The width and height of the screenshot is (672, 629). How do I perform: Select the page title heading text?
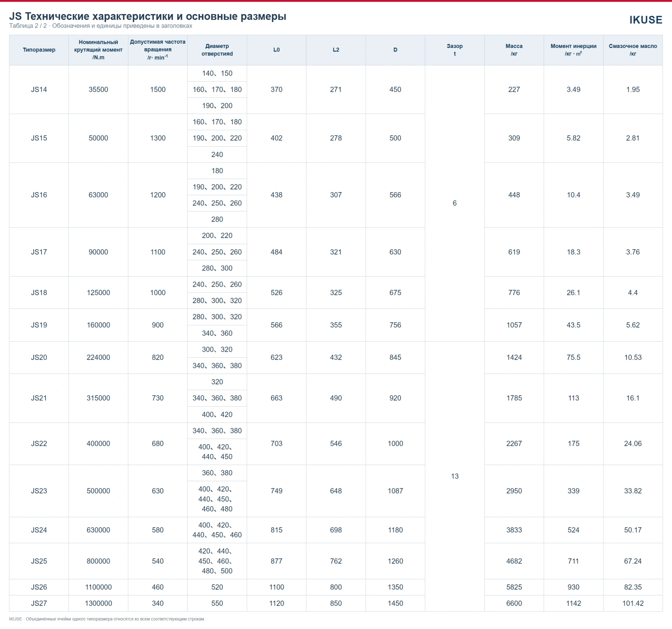(147, 16)
